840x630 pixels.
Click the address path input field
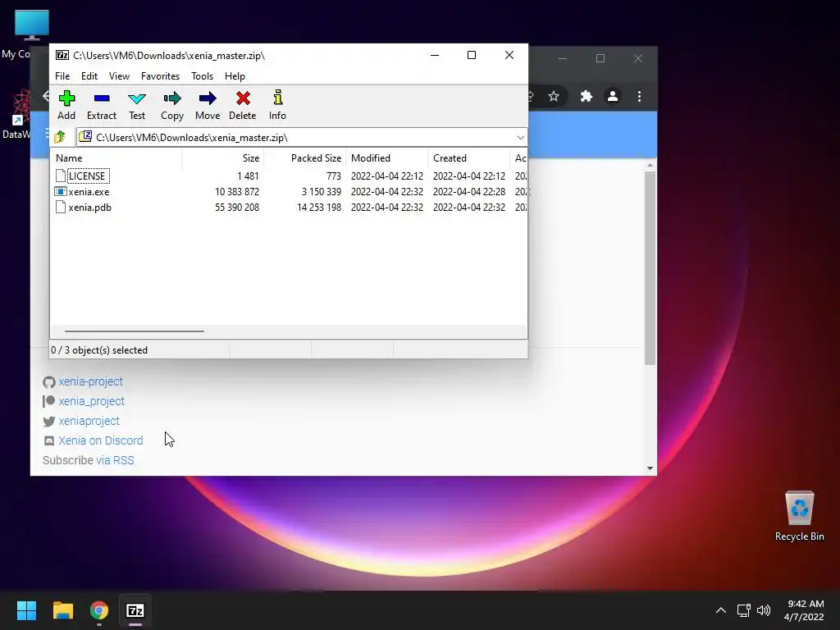302,138
